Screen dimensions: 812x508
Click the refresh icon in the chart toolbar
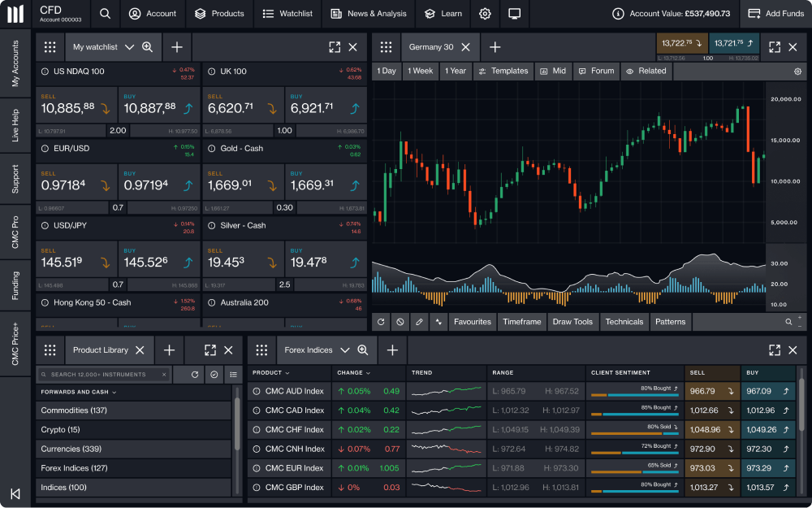(380, 322)
